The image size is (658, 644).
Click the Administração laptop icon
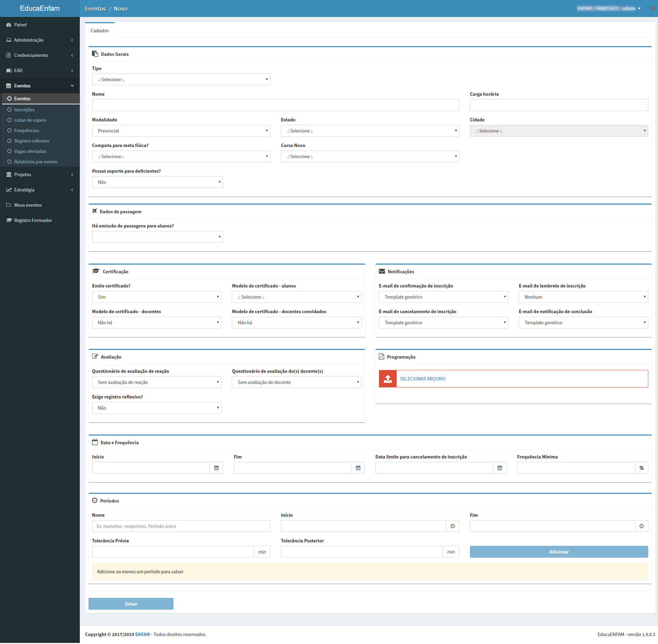(x=9, y=40)
